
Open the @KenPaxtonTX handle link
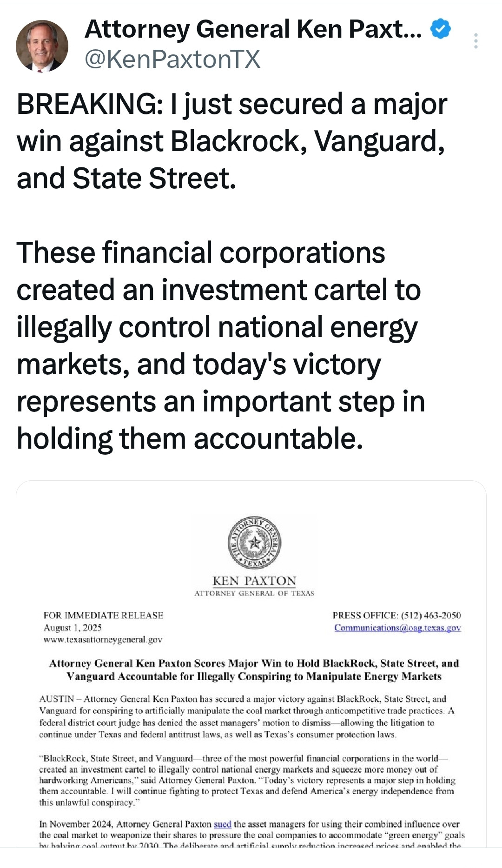click(172, 59)
